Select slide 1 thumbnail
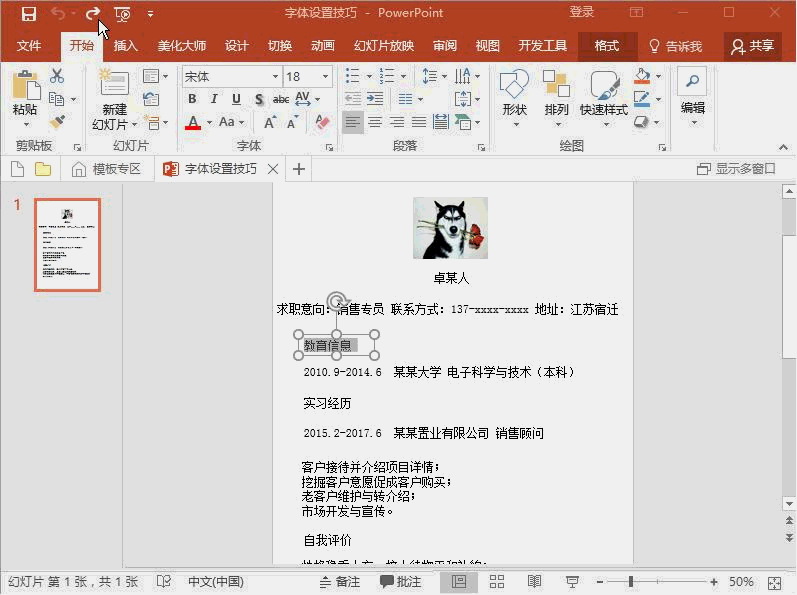 (x=68, y=245)
